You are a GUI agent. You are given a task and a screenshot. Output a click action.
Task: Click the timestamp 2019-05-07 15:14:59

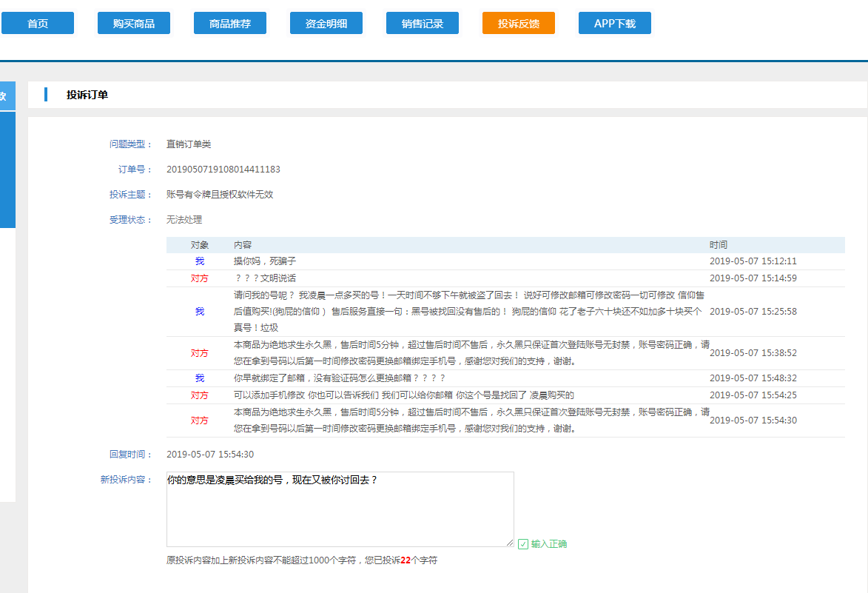[x=753, y=278]
